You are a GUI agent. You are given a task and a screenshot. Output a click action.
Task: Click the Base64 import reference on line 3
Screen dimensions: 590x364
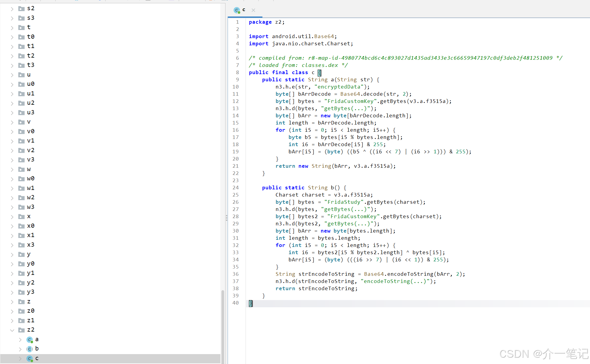click(x=324, y=36)
